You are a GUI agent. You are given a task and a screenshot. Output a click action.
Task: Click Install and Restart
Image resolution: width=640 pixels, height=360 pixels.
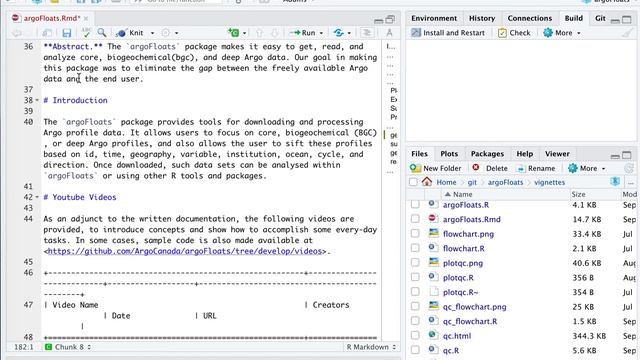[x=448, y=33]
